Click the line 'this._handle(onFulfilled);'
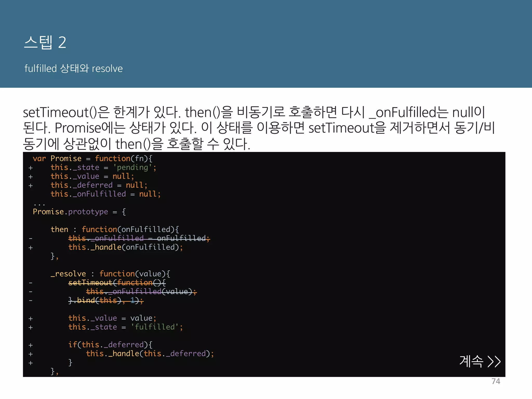The height and width of the screenshot is (399, 532). point(126,247)
